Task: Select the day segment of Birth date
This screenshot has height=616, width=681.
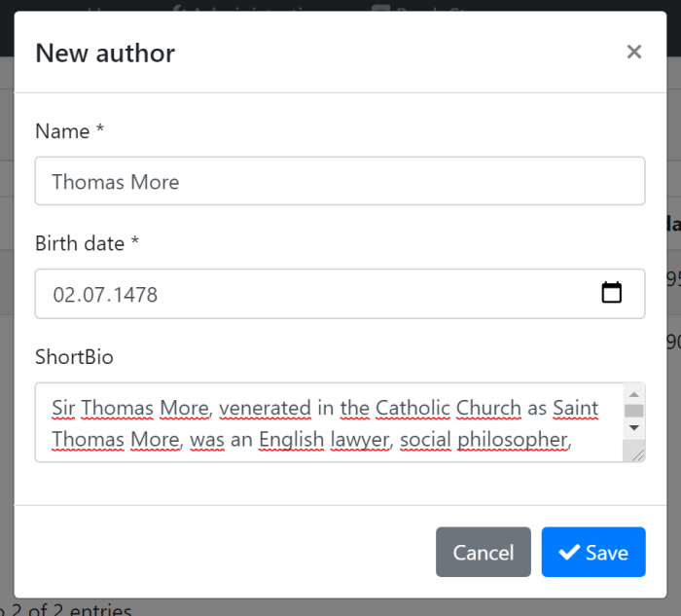Action: click(x=64, y=294)
